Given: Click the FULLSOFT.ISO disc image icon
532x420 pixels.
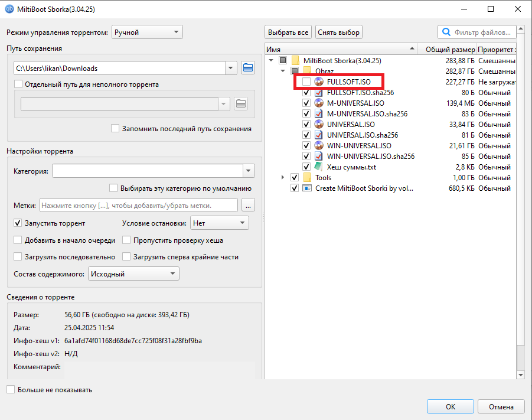Looking at the screenshot, I should (319, 82).
